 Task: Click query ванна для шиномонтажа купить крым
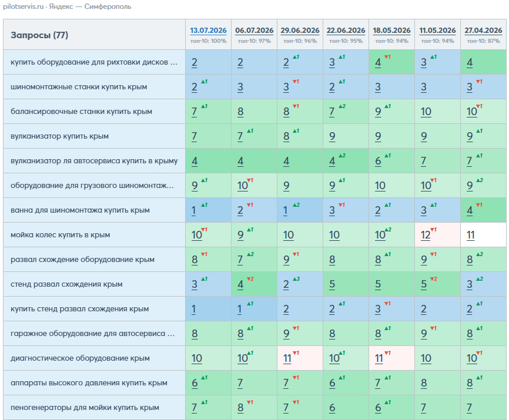point(80,210)
